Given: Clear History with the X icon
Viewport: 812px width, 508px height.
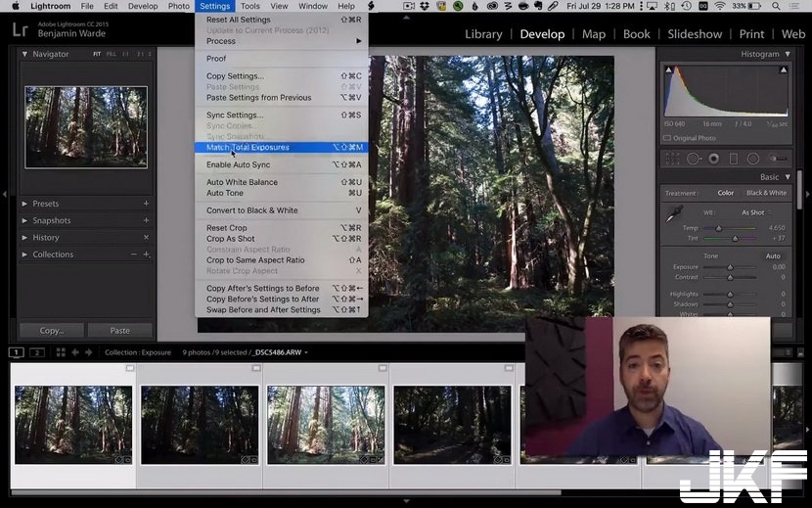Looking at the screenshot, I should [146, 238].
